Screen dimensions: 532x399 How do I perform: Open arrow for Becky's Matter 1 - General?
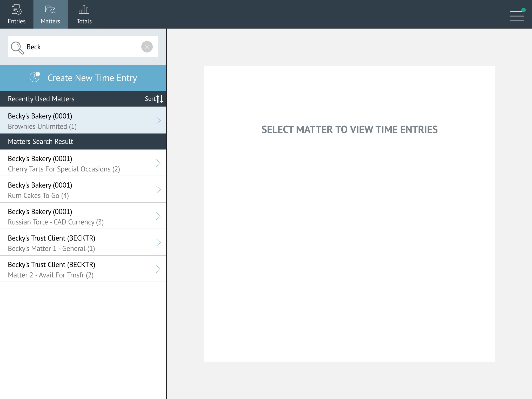pos(158,243)
